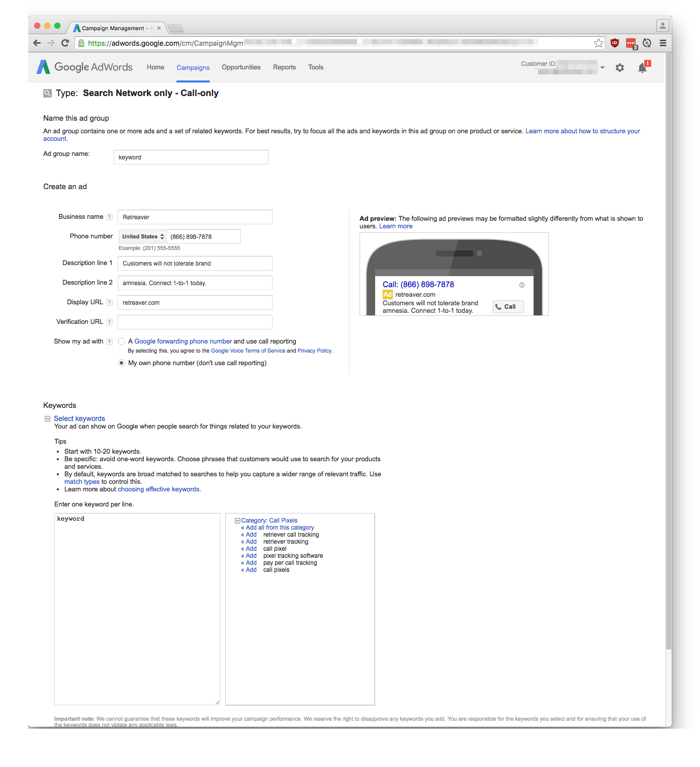700x767 pixels.
Task: Open the notifications bell icon
Action: tap(643, 67)
